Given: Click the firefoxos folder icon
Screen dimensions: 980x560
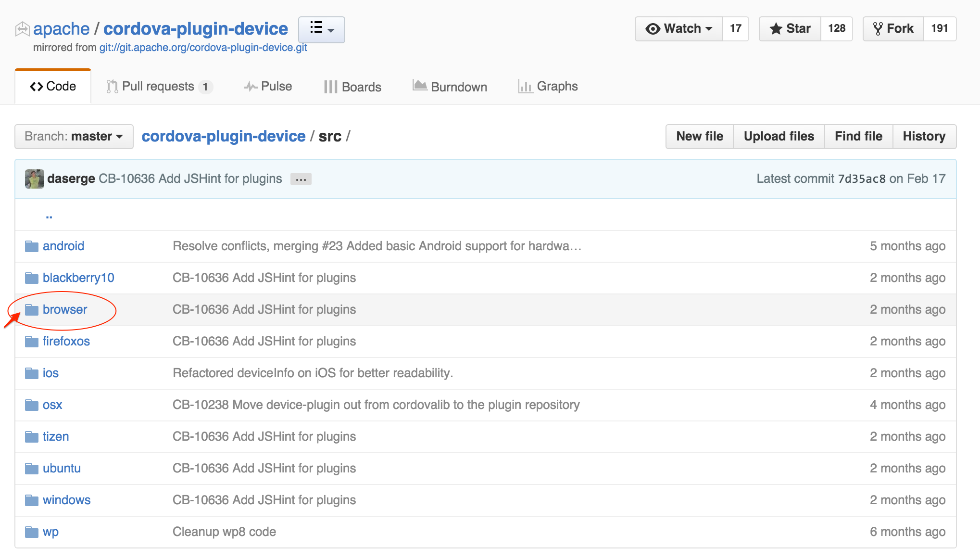Looking at the screenshot, I should [32, 342].
